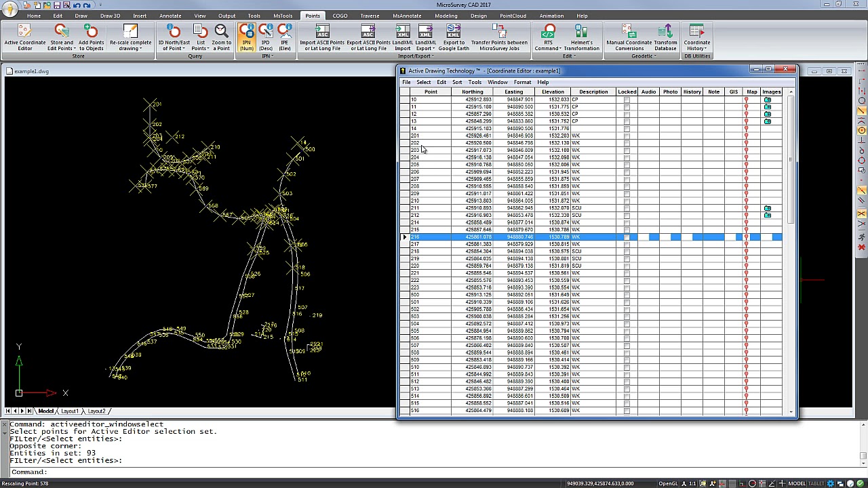The width and height of the screenshot is (868, 488).
Task: Click the Easting column header
Action: click(513, 91)
